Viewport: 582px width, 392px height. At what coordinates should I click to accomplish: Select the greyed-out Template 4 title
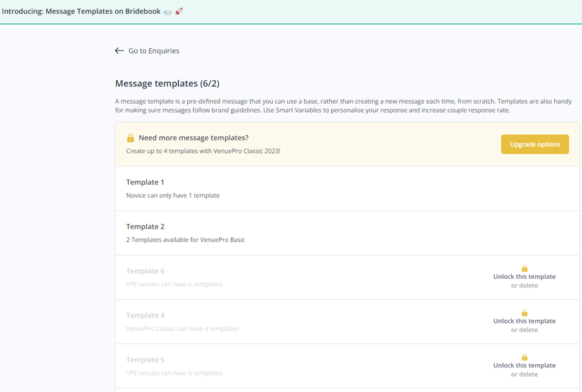(x=145, y=315)
